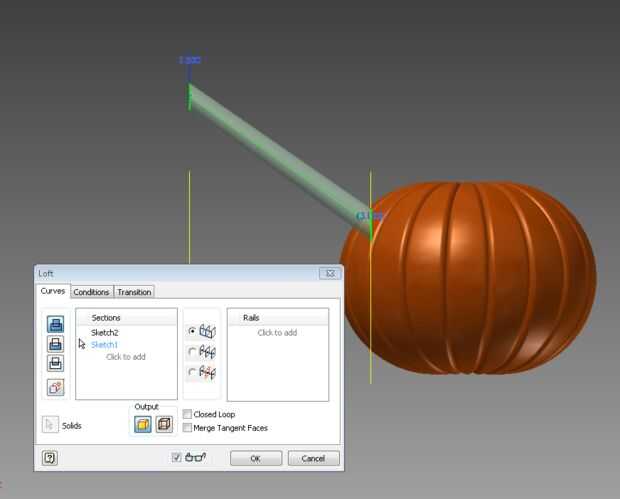Select the Cut operation icon

click(55, 344)
